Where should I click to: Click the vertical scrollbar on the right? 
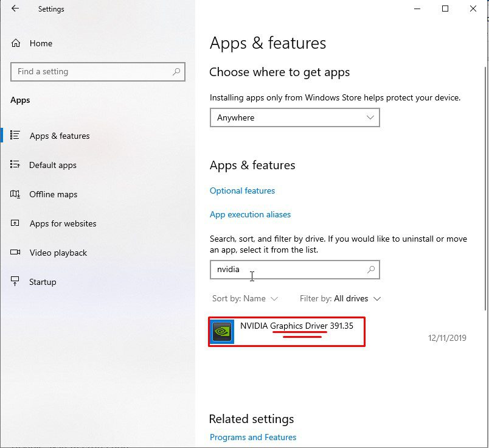pos(485,188)
